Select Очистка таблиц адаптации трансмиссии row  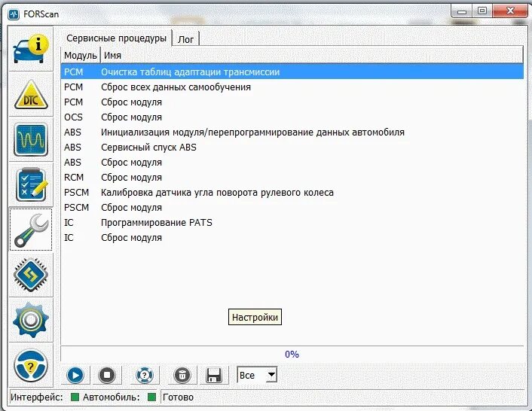pos(292,72)
